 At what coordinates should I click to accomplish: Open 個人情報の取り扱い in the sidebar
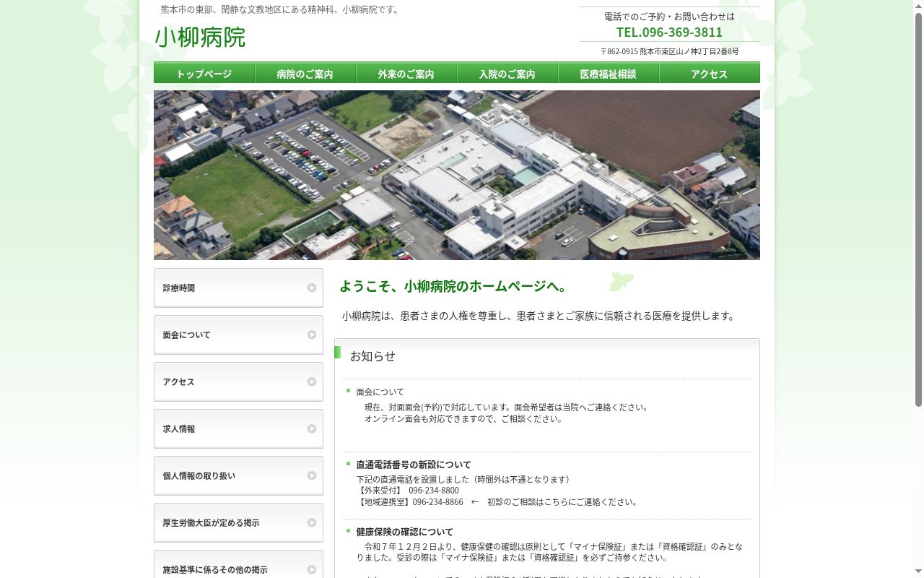(x=238, y=475)
